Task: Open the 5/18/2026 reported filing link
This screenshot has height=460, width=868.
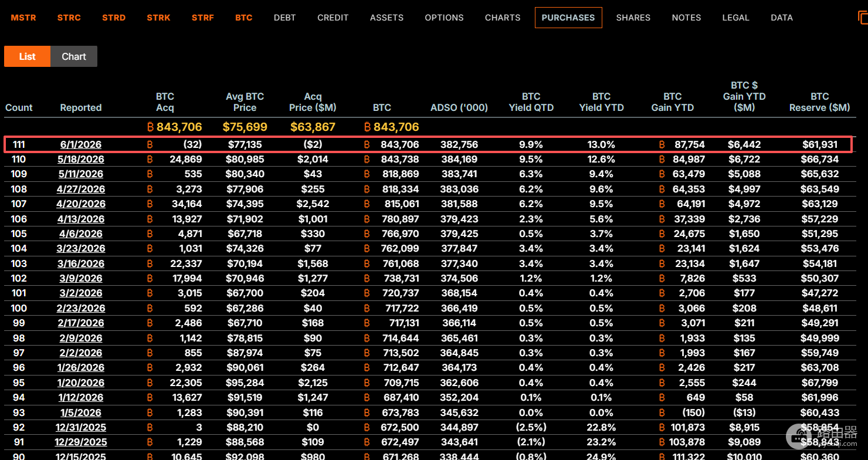Action: coord(81,159)
